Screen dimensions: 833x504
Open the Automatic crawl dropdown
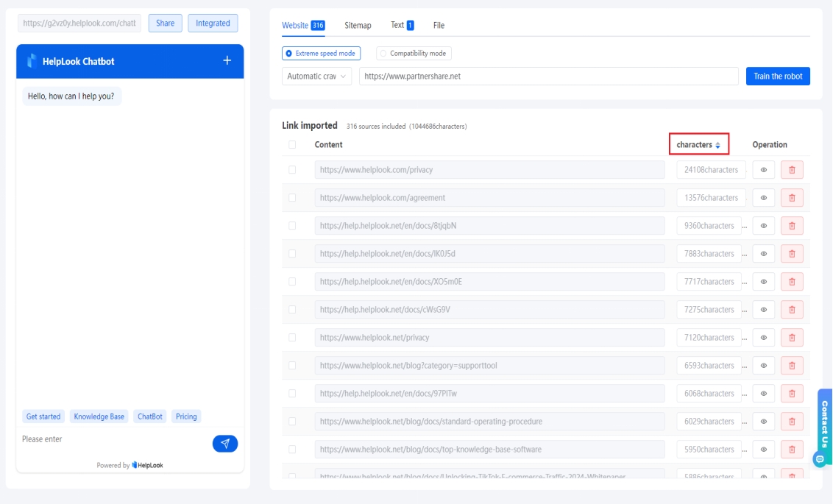(x=316, y=76)
